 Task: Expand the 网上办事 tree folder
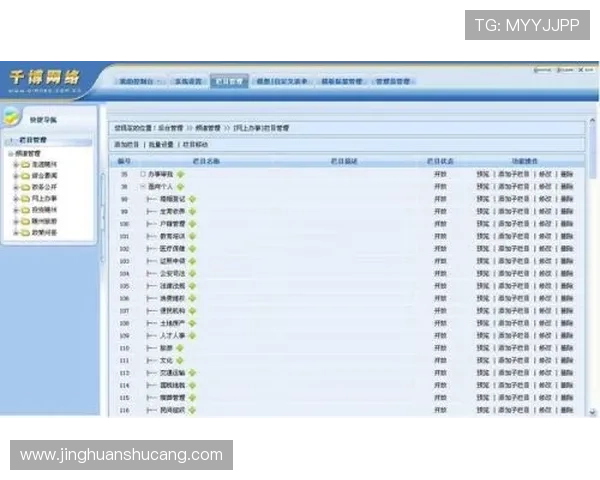click(x=16, y=199)
